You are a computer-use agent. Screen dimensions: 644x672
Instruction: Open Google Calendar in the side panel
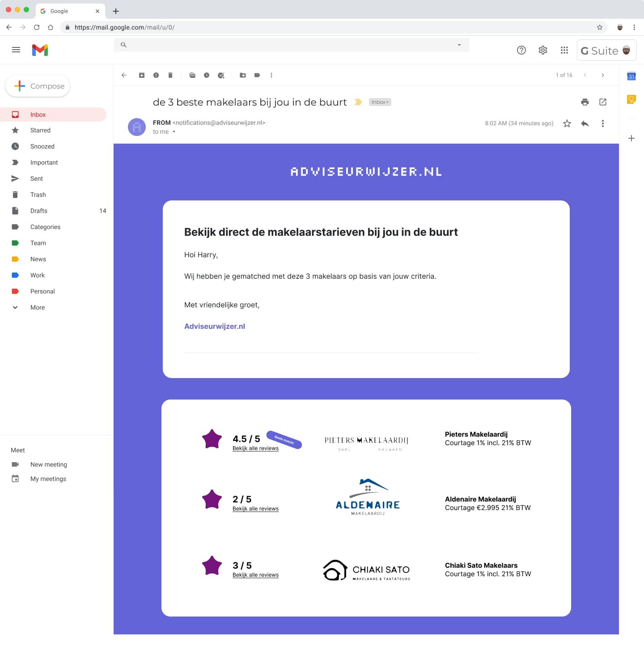tap(631, 77)
